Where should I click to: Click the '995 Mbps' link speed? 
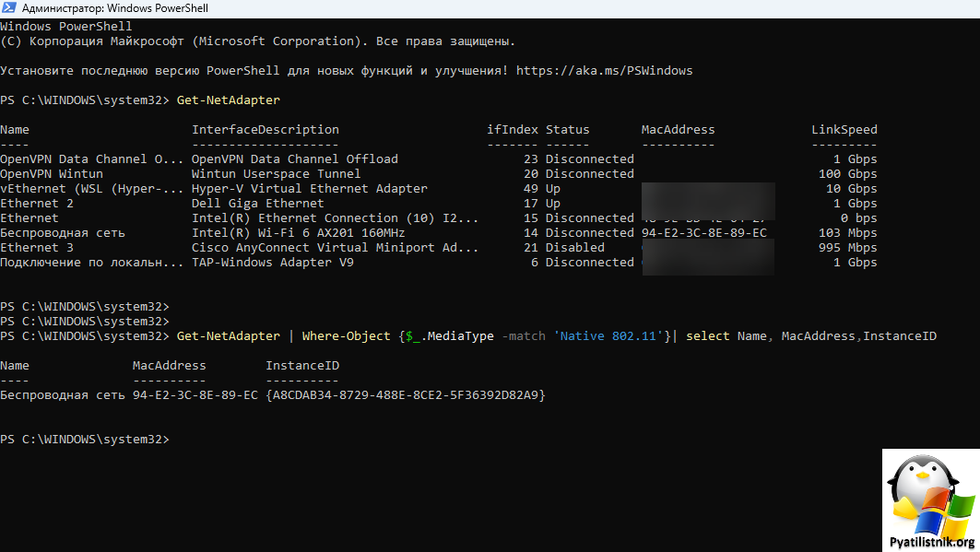pyautogui.click(x=848, y=248)
